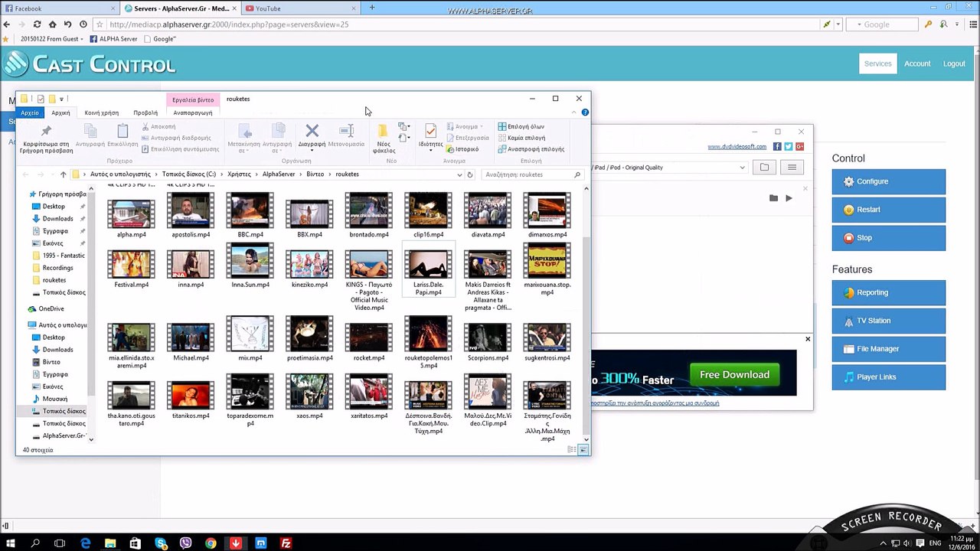Switch to YouTube browser tab
The image size is (980, 551).
pyautogui.click(x=299, y=8)
